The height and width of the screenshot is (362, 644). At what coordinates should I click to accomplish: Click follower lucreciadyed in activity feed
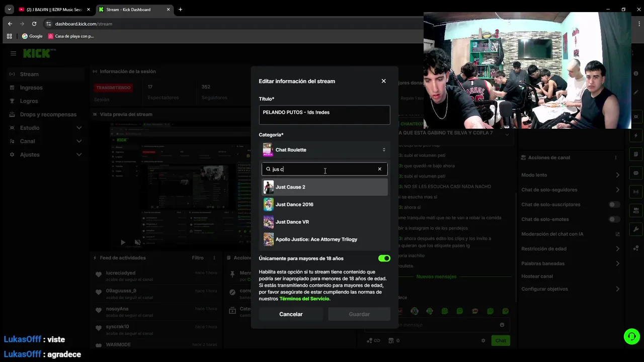[x=120, y=273]
